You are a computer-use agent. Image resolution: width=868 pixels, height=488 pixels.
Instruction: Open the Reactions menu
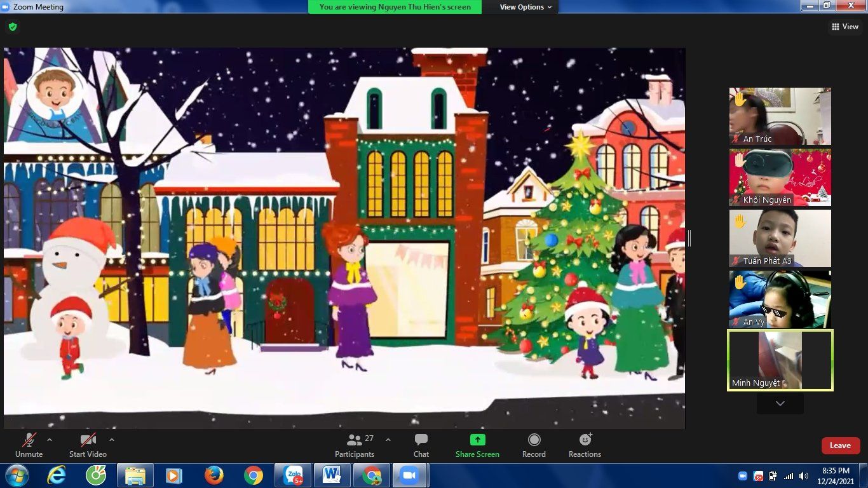[585, 445]
